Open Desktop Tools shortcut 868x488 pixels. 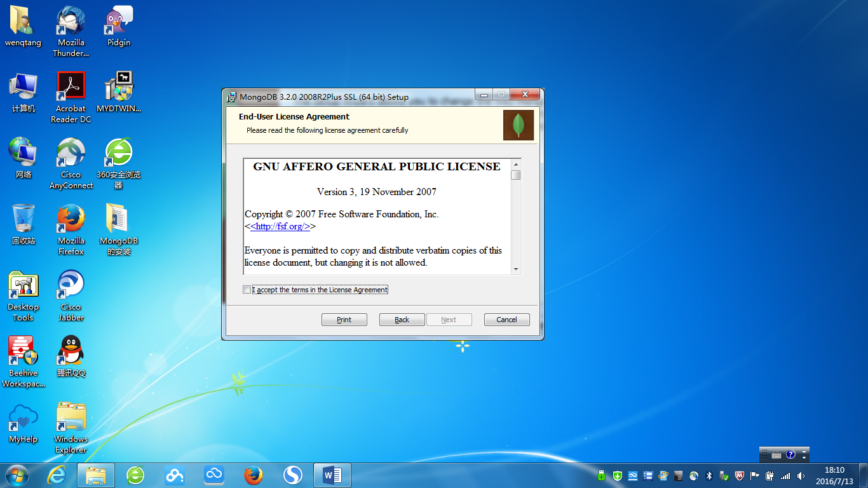[x=24, y=295]
